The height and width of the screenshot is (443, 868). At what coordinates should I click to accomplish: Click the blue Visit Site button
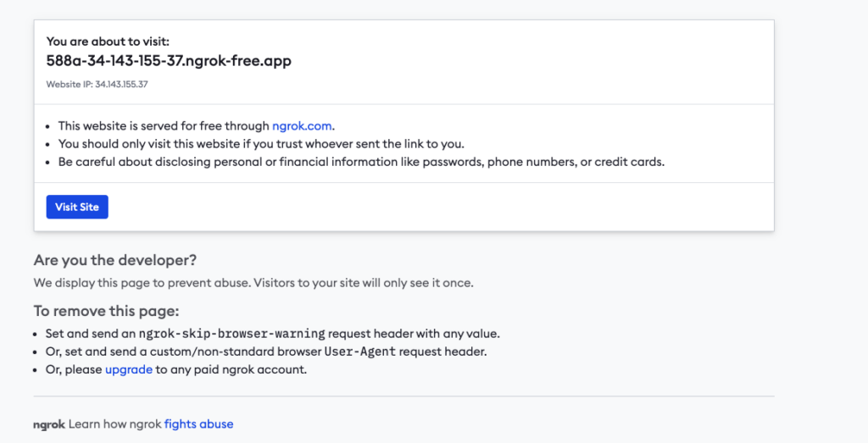77,207
